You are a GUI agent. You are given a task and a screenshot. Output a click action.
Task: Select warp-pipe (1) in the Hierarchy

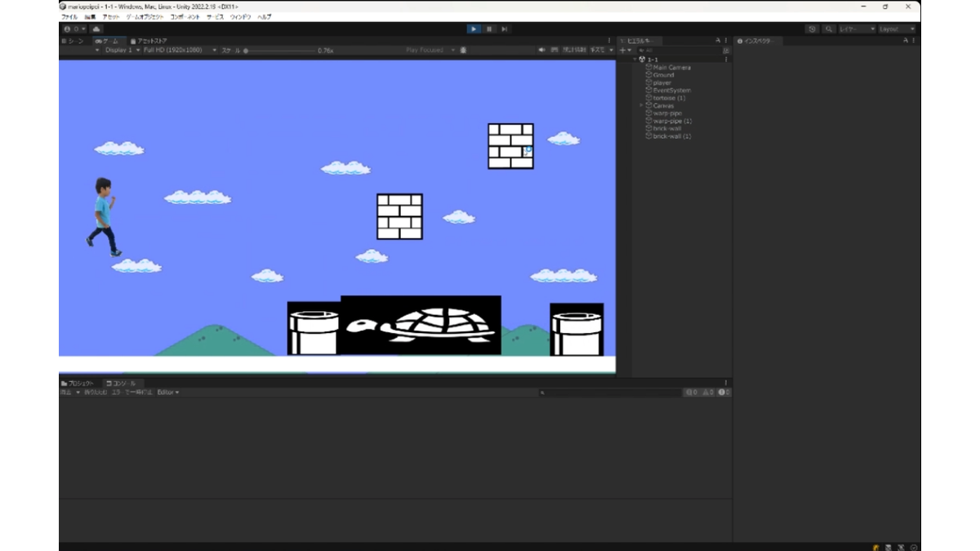[673, 121]
